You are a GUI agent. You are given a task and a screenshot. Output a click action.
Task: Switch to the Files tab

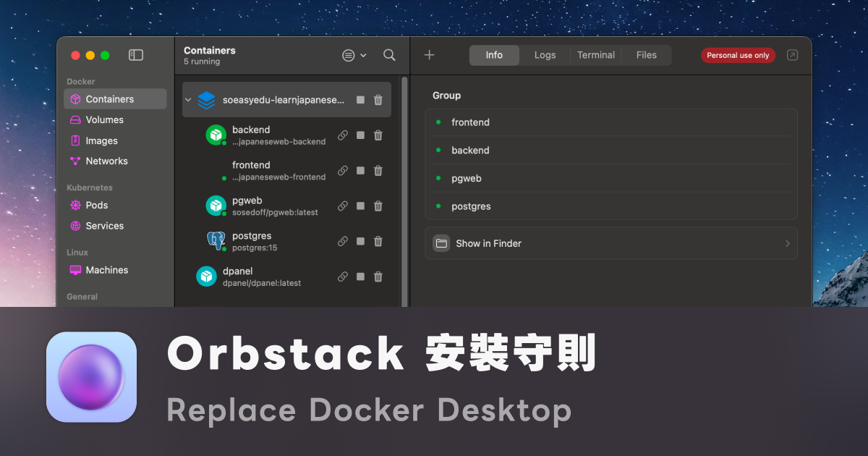click(647, 55)
